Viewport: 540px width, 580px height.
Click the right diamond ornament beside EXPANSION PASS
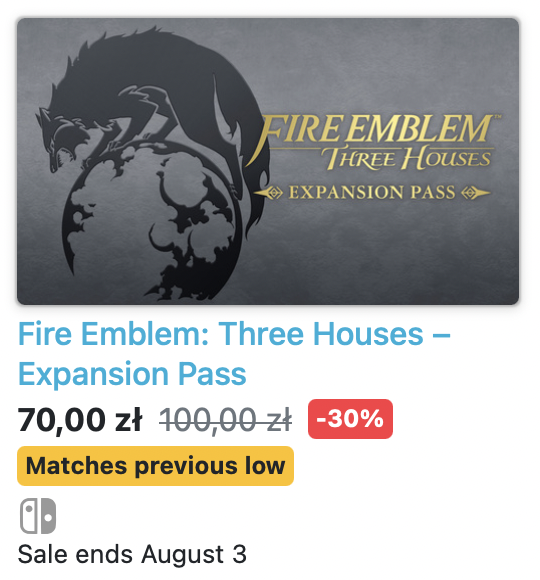click(x=476, y=193)
